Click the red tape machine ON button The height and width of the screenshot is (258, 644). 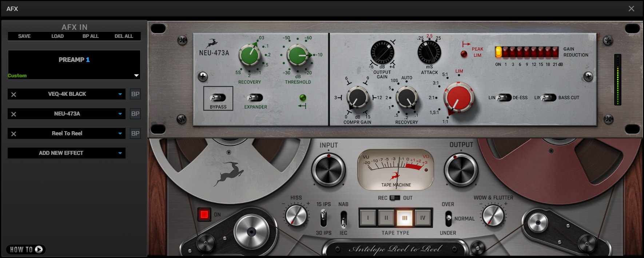[x=204, y=214]
